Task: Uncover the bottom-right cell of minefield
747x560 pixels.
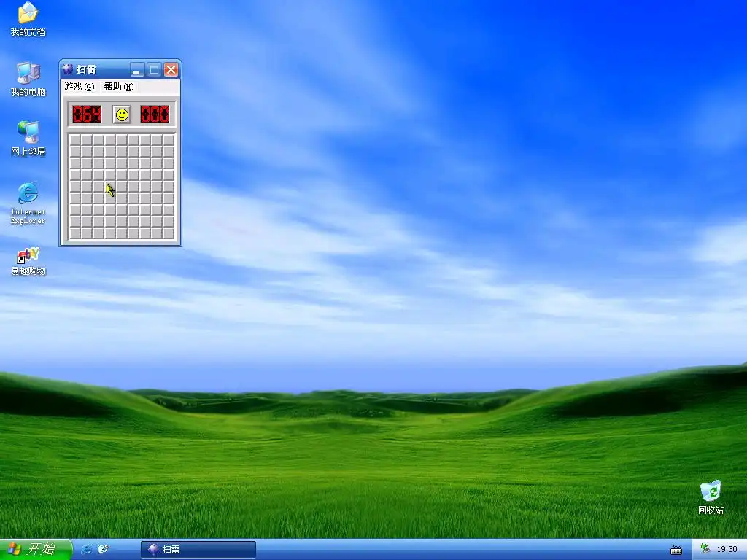Action: coord(169,233)
